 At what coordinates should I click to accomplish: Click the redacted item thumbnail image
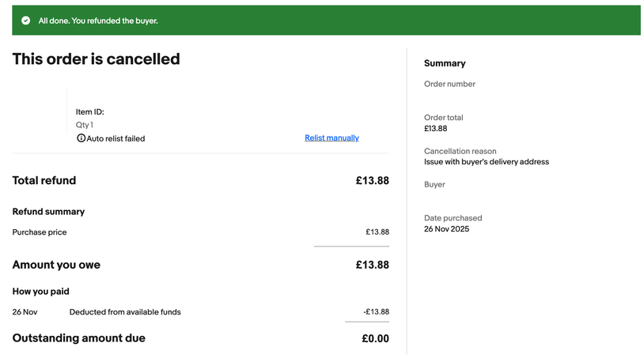coord(40,110)
